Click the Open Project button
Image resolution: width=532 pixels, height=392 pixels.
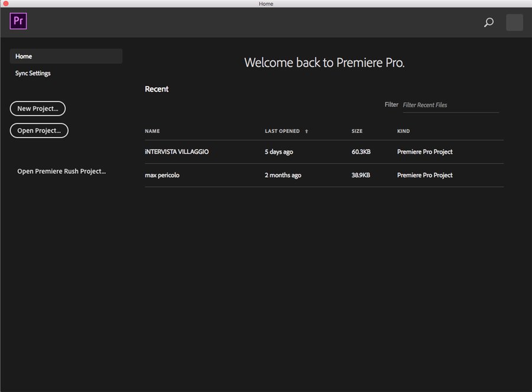click(39, 130)
